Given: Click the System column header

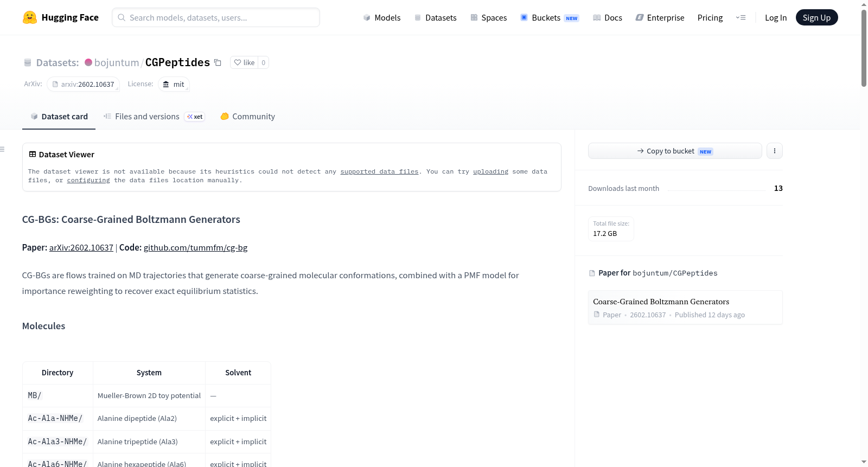Looking at the screenshot, I should [x=149, y=373].
